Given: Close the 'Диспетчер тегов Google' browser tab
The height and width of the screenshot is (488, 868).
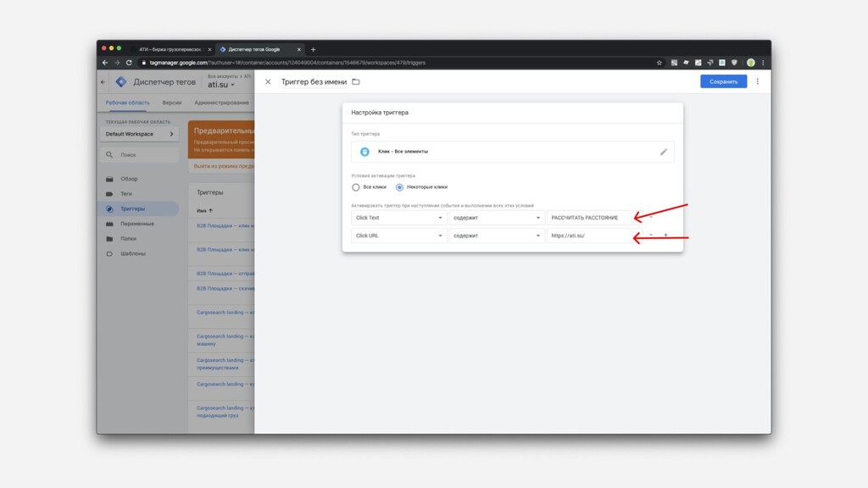Looking at the screenshot, I should (299, 49).
